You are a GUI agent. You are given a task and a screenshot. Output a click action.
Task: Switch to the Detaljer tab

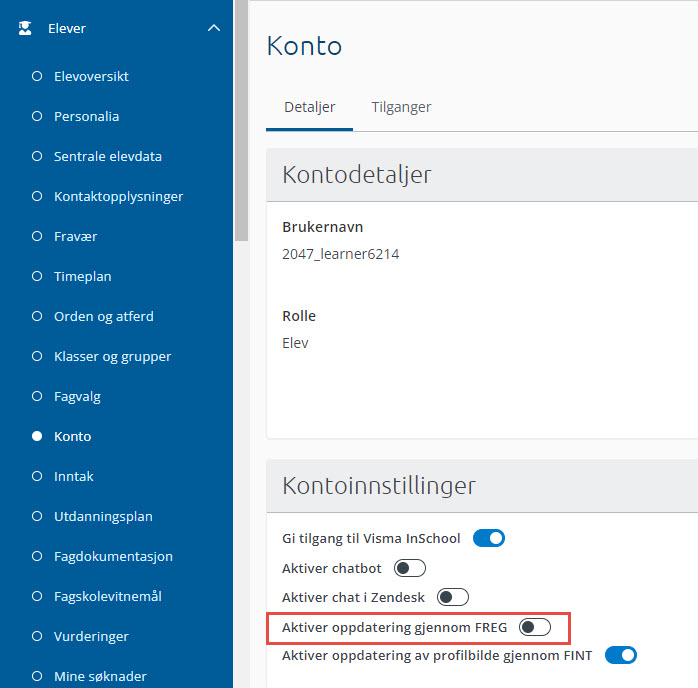(x=309, y=107)
